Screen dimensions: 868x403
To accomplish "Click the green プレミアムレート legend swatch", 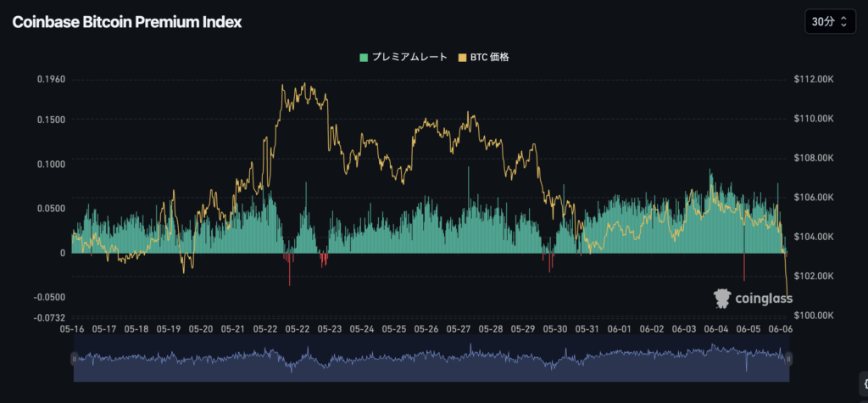I will (x=364, y=57).
